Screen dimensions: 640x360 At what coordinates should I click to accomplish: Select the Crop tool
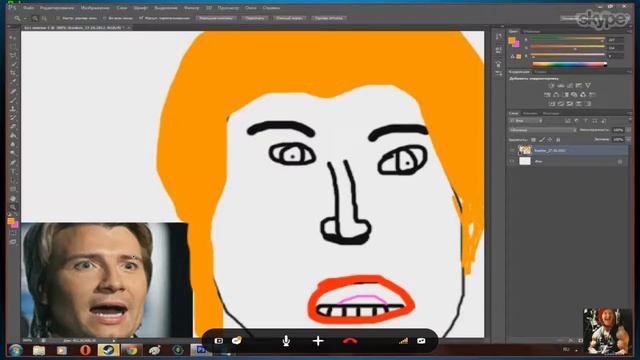tap(13, 73)
